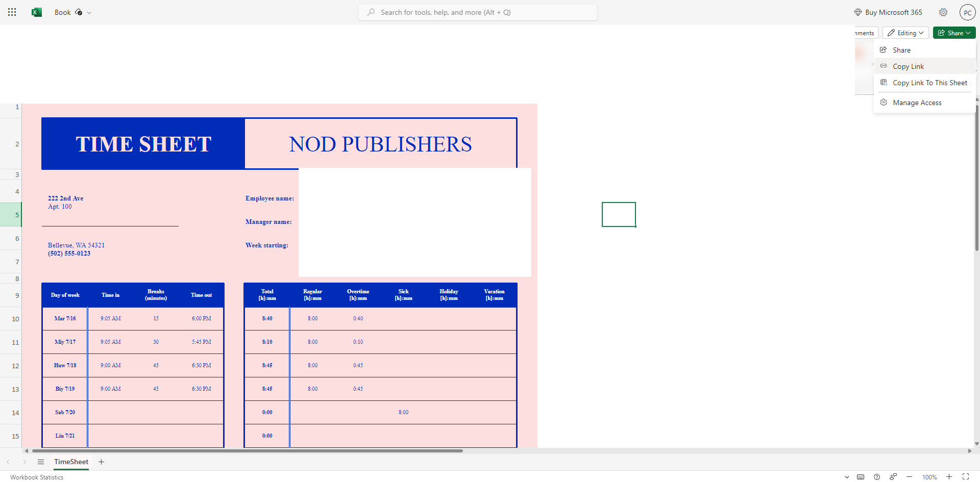Select row header 5
Viewport: 980px width, 482px height.
[11, 215]
